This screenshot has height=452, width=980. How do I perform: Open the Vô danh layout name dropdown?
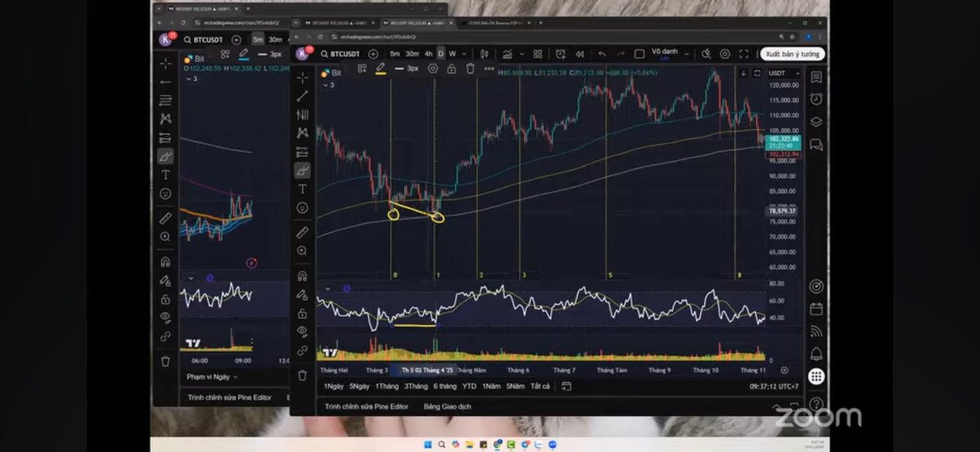pos(670,52)
